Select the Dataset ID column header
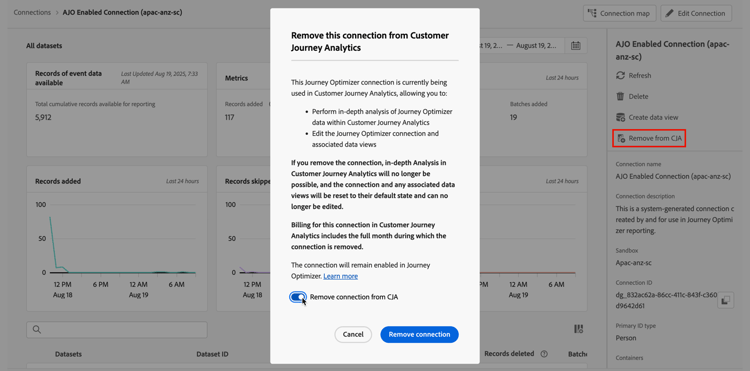The height and width of the screenshot is (371, 750). 212,354
